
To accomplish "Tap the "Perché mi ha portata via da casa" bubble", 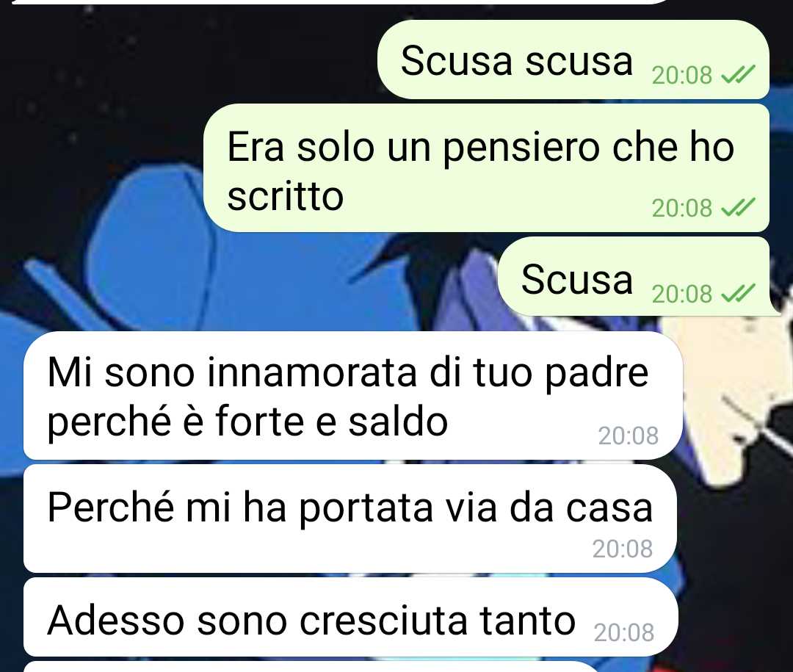I will (x=350, y=519).
